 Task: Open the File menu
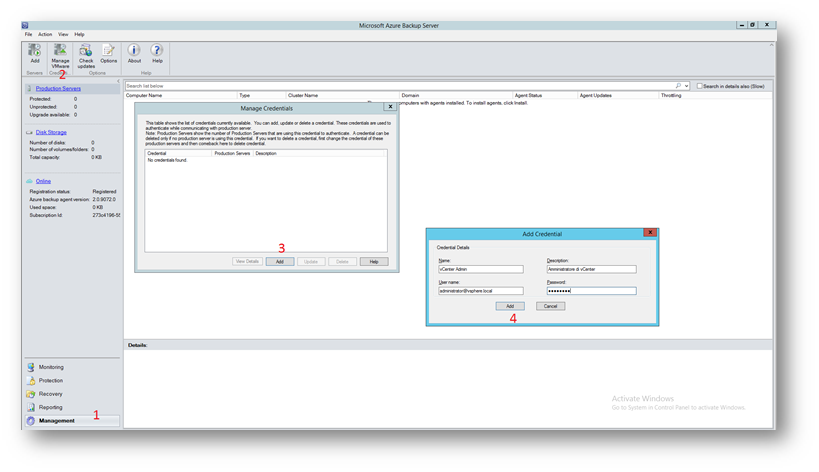point(28,34)
